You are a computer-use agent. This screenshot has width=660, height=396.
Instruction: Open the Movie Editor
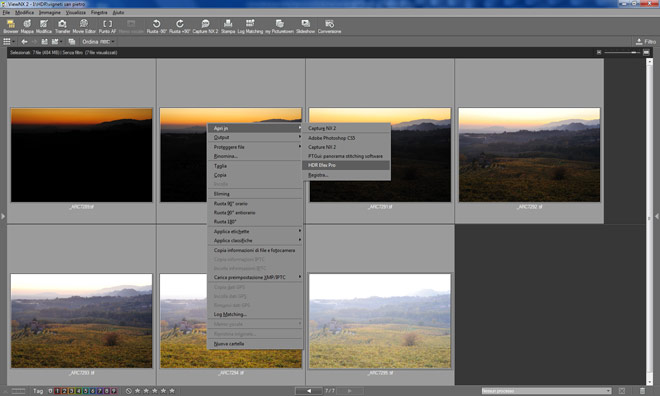point(84,26)
